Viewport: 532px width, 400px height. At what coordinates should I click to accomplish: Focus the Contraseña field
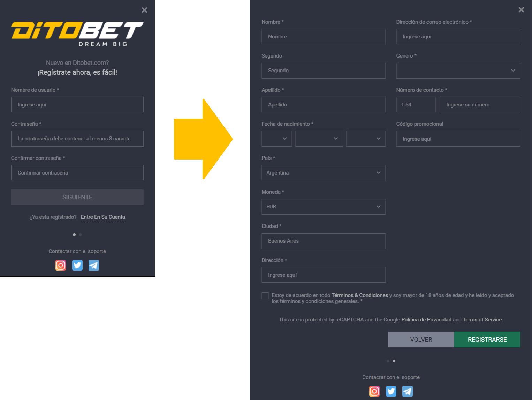(77, 139)
